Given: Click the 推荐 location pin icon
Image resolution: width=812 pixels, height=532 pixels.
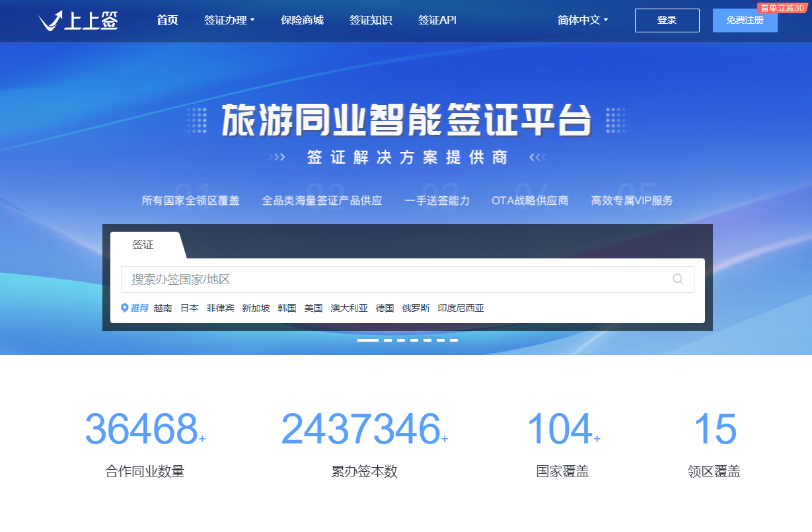Looking at the screenshot, I should click(124, 308).
